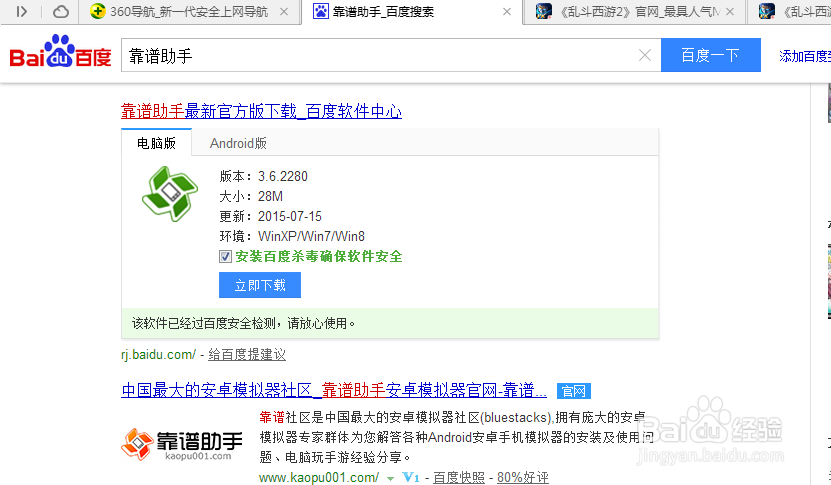This screenshot has width=831, height=485.
Task: Close the 360导航 tab
Action: pos(284,12)
